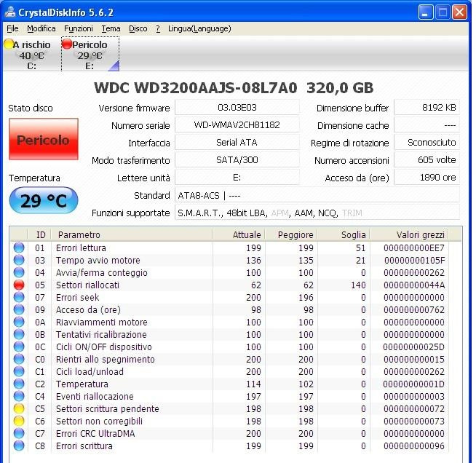Click the buffer size field 8192 KB

point(427,108)
